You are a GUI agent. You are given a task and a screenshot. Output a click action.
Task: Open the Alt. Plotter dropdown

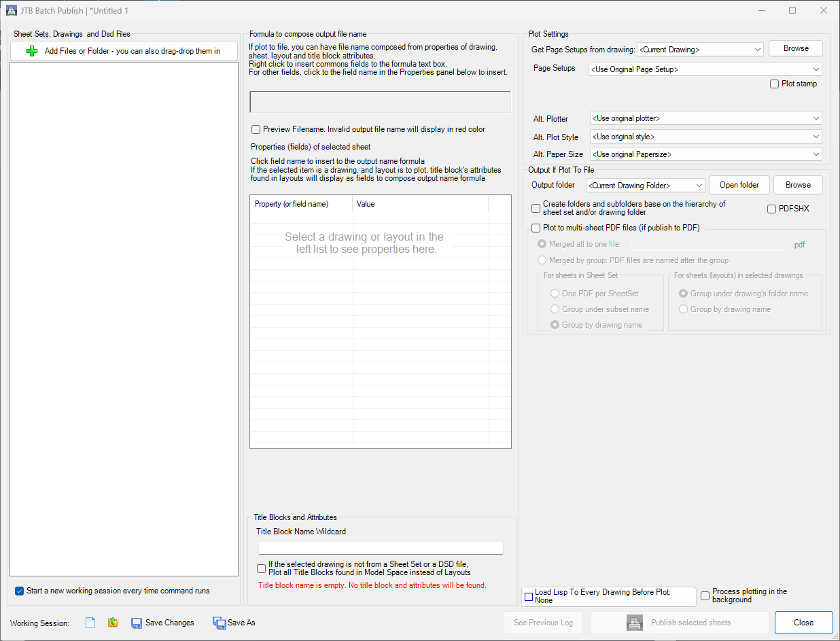point(705,118)
